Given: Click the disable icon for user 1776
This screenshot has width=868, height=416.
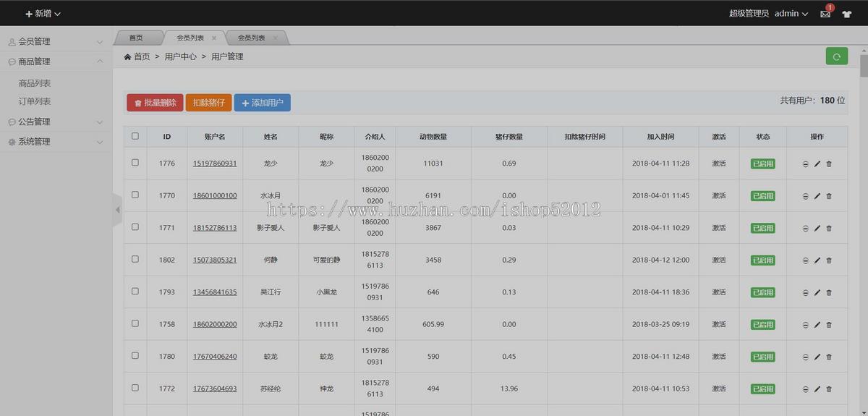Looking at the screenshot, I should click(806, 164).
